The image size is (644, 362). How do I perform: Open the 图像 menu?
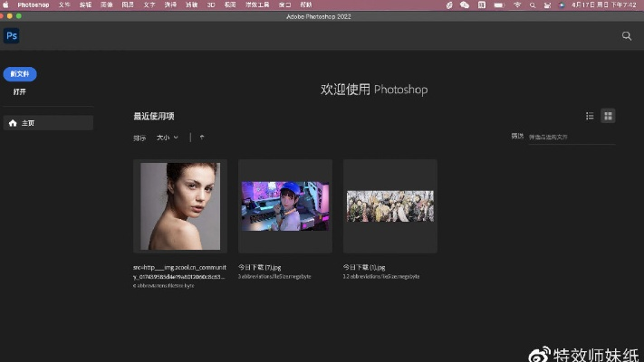coord(106,5)
